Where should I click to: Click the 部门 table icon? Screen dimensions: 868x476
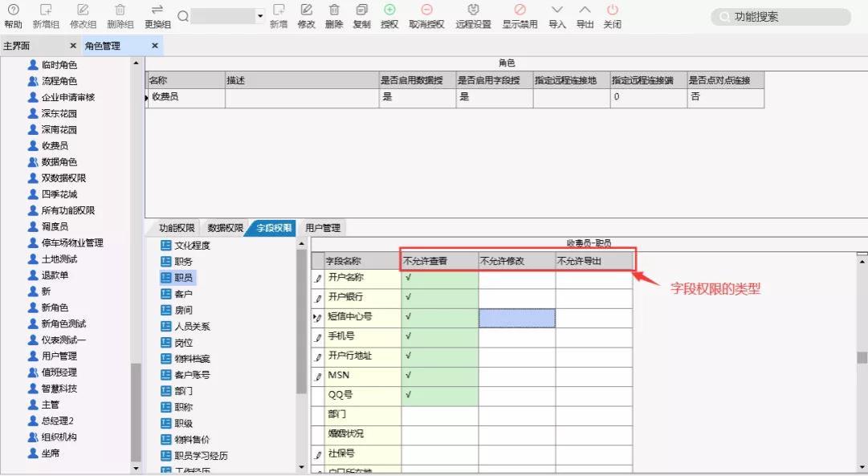165,391
